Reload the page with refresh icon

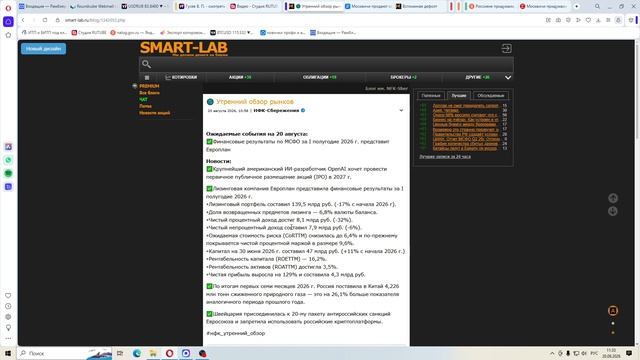click(x=45, y=20)
